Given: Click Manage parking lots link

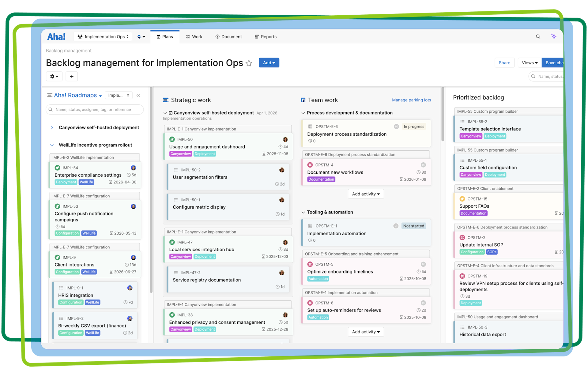Looking at the screenshot, I should click(x=411, y=100).
